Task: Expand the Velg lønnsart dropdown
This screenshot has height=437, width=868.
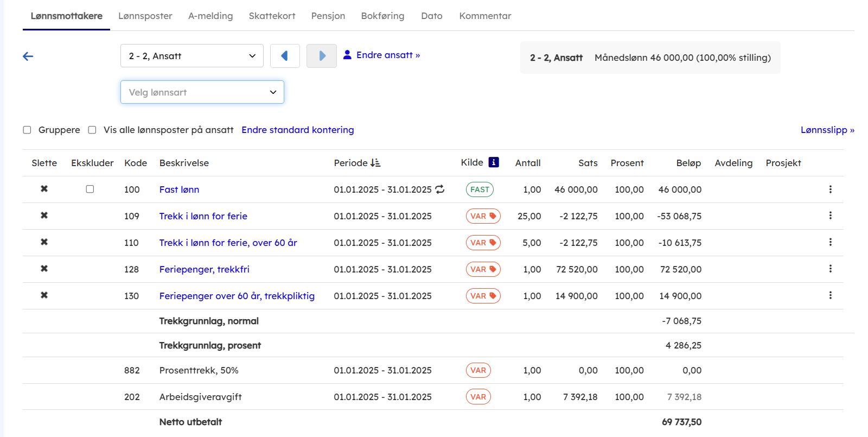Action: tap(202, 92)
